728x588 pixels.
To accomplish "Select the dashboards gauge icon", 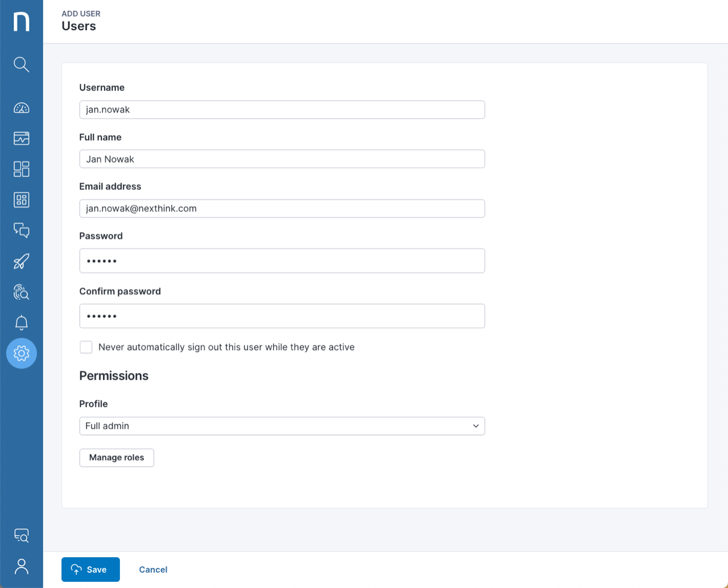I will pos(21,107).
